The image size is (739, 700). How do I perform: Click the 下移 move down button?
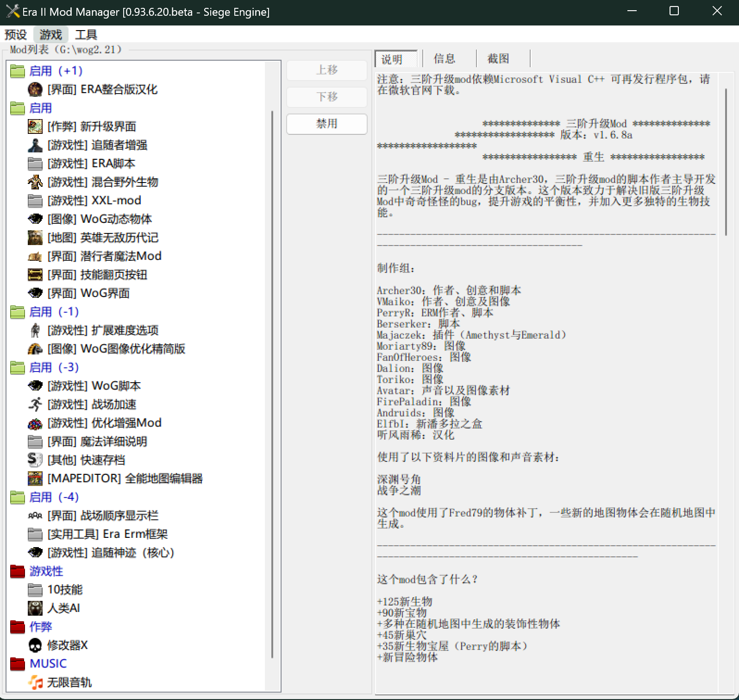(x=327, y=97)
